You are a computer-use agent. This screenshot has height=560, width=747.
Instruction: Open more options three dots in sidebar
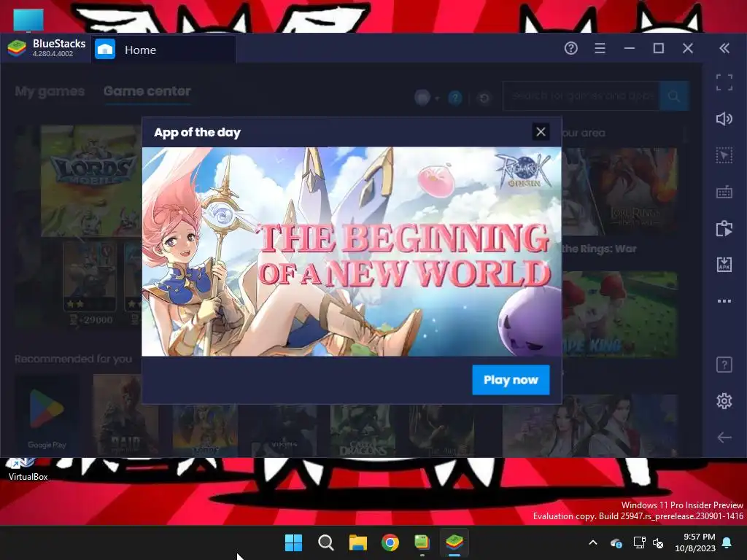pos(724,301)
